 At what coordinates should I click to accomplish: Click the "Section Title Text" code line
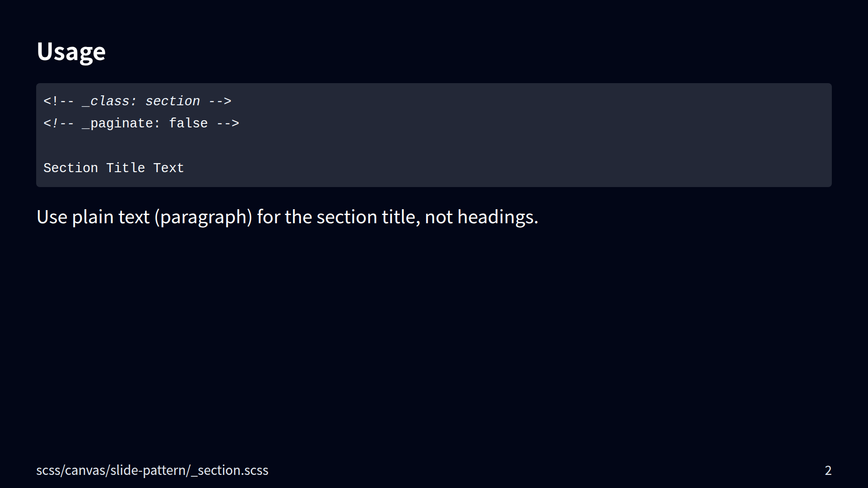click(113, 168)
